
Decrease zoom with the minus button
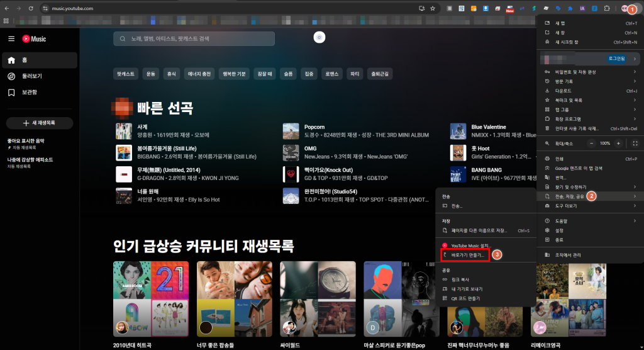591,144
